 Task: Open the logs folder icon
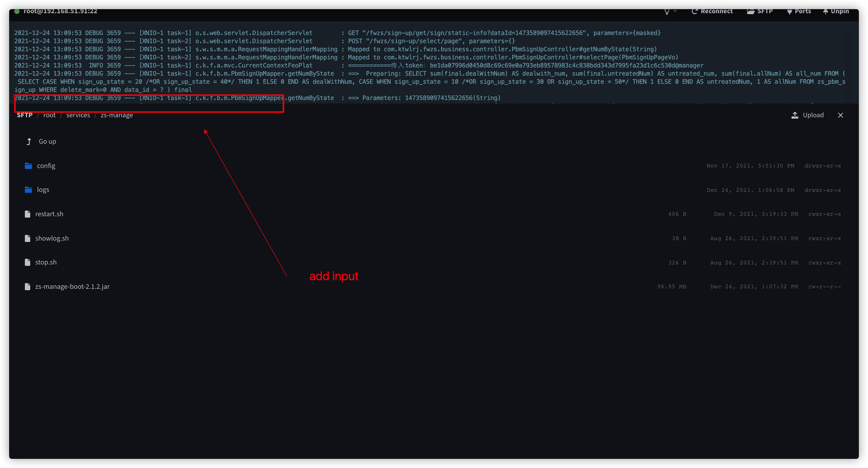click(28, 189)
